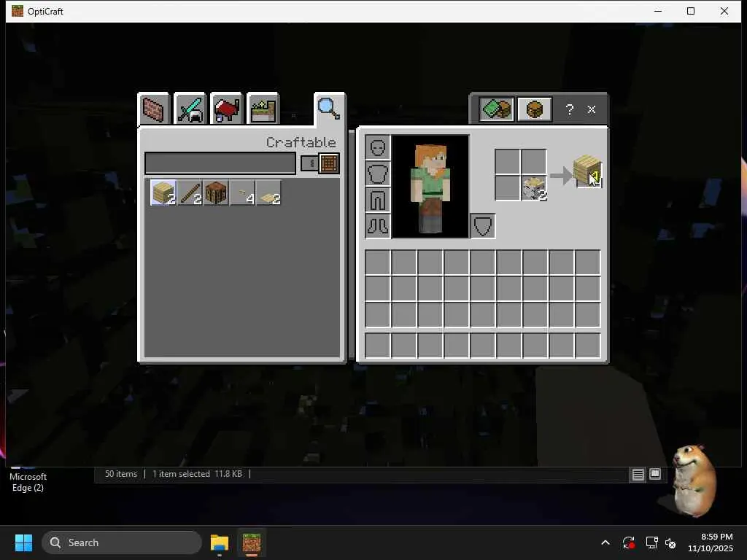The image size is (747, 560).
Task: Click the OptiCraft window title icon
Action: (x=18, y=11)
